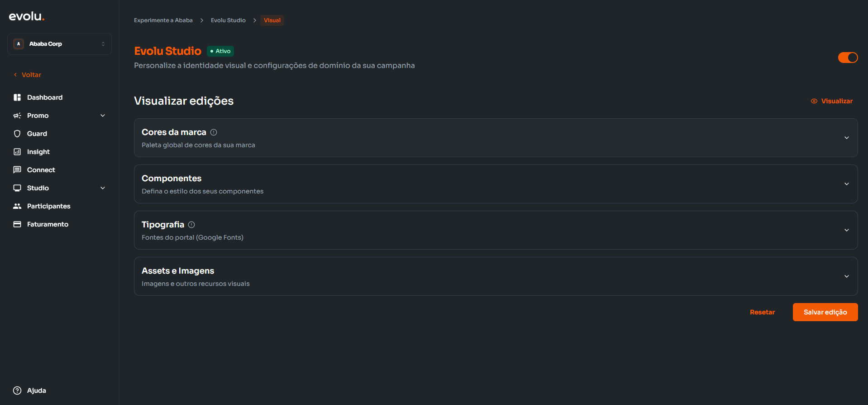Click the Salvar edição button

(x=825, y=312)
